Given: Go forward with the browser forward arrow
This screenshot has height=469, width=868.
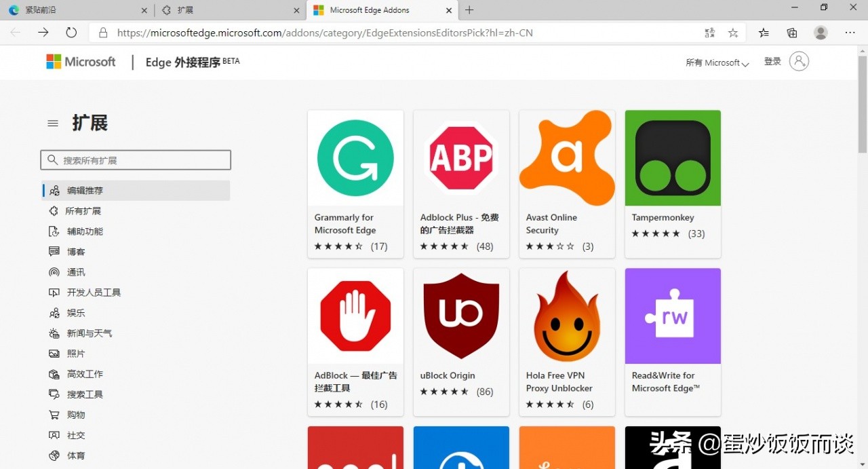Looking at the screenshot, I should pyautogui.click(x=43, y=33).
